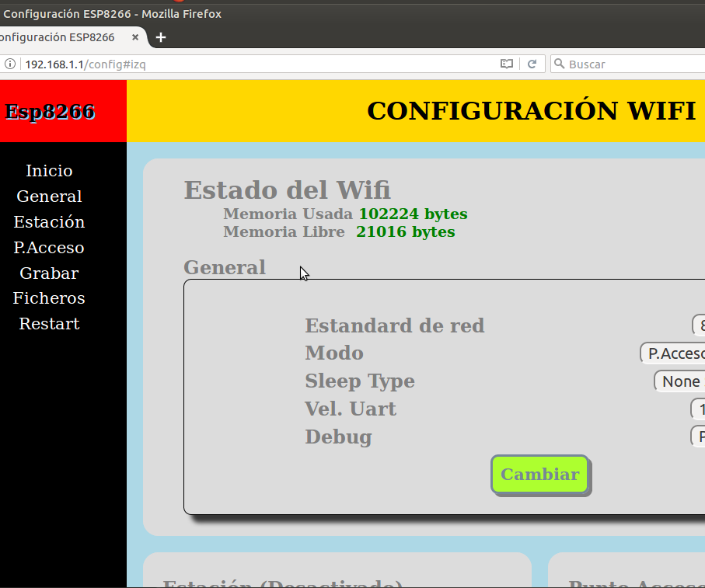This screenshot has width=705, height=588.
Task: Open the Estandard de red dropdown
Action: (x=699, y=325)
